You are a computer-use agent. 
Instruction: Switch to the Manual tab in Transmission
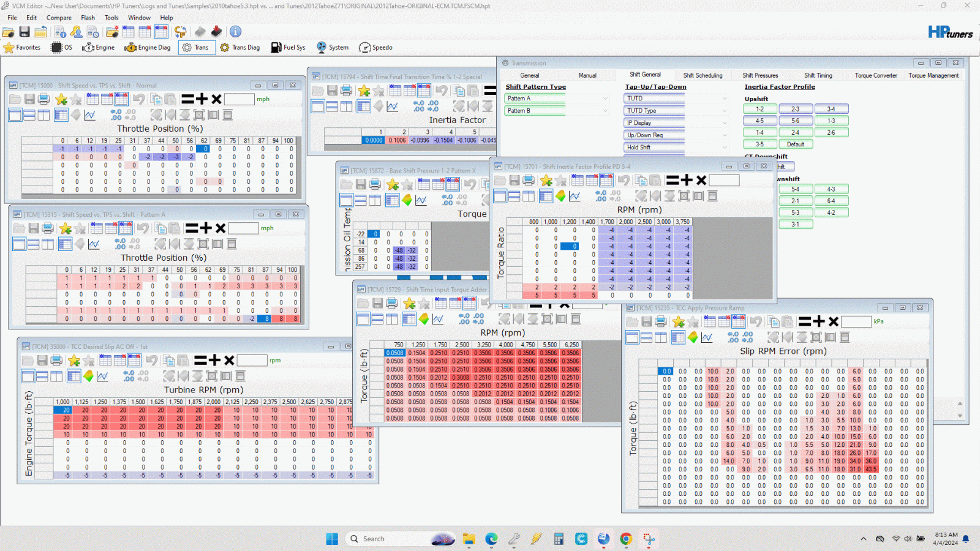click(x=587, y=75)
